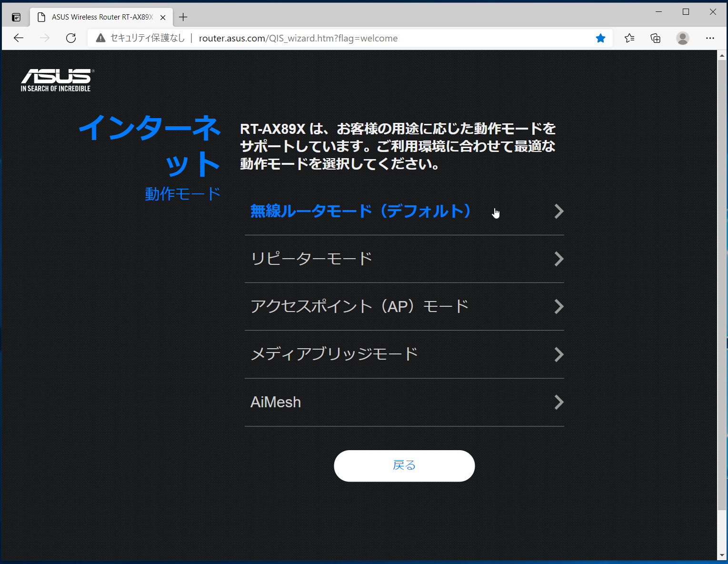Image resolution: width=728 pixels, height=564 pixels.
Task: Go back with the browser back arrow
Action: pyautogui.click(x=19, y=38)
